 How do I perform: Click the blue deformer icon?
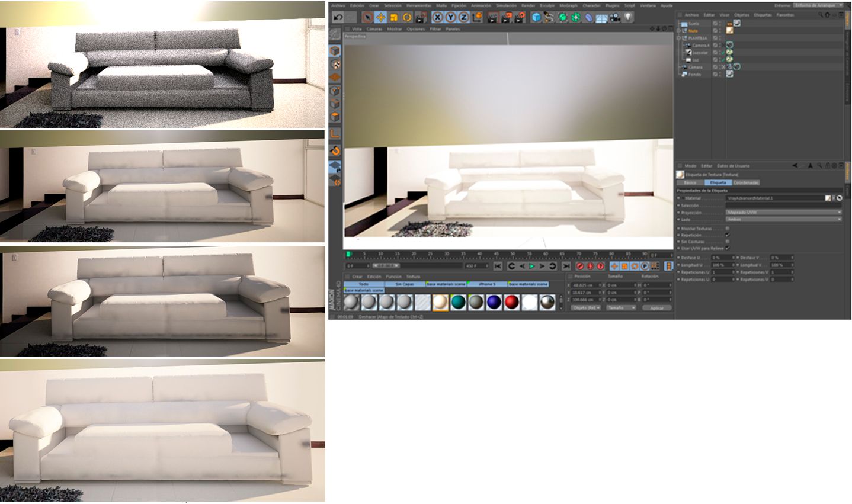(588, 17)
